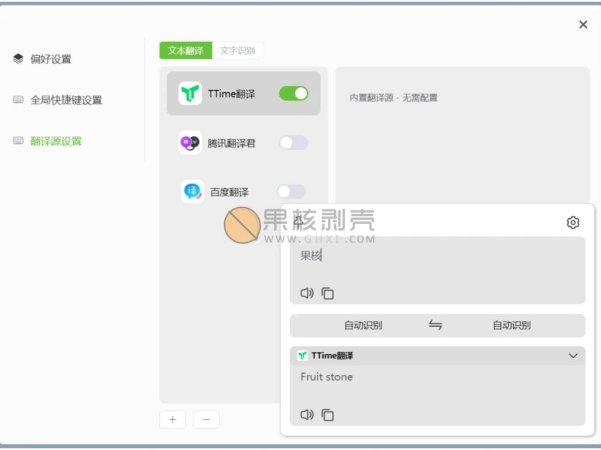The image size is (601, 450).
Task: Open the target language 自动识别 dropdown
Action: tap(512, 325)
